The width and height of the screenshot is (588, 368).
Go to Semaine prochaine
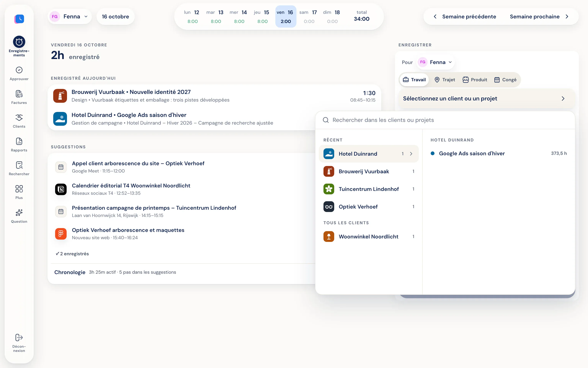pyautogui.click(x=539, y=16)
